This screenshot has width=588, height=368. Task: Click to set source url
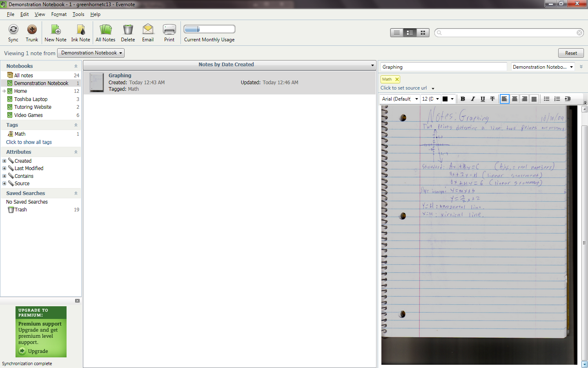[x=403, y=88]
